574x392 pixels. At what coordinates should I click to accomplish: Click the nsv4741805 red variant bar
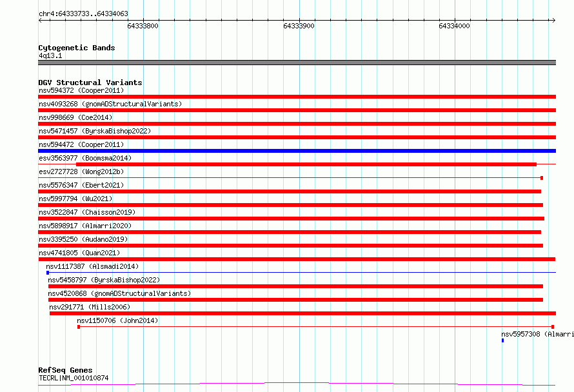pyautogui.click(x=297, y=259)
